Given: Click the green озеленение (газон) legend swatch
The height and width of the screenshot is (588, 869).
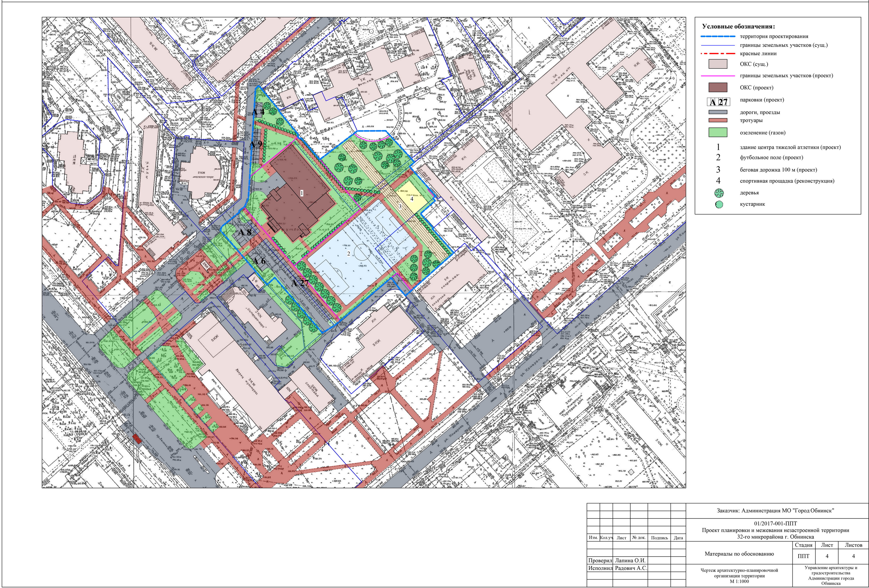Looking at the screenshot, I should [x=718, y=132].
